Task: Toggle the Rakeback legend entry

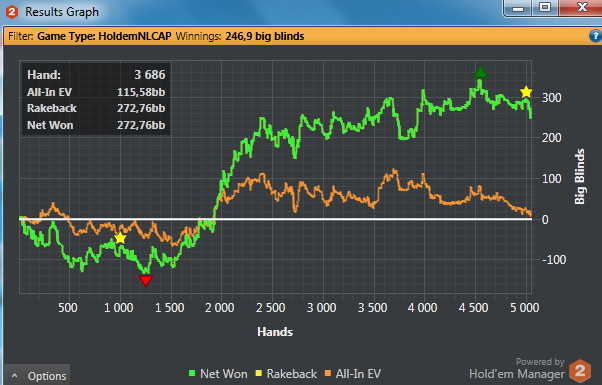Action: (x=286, y=373)
